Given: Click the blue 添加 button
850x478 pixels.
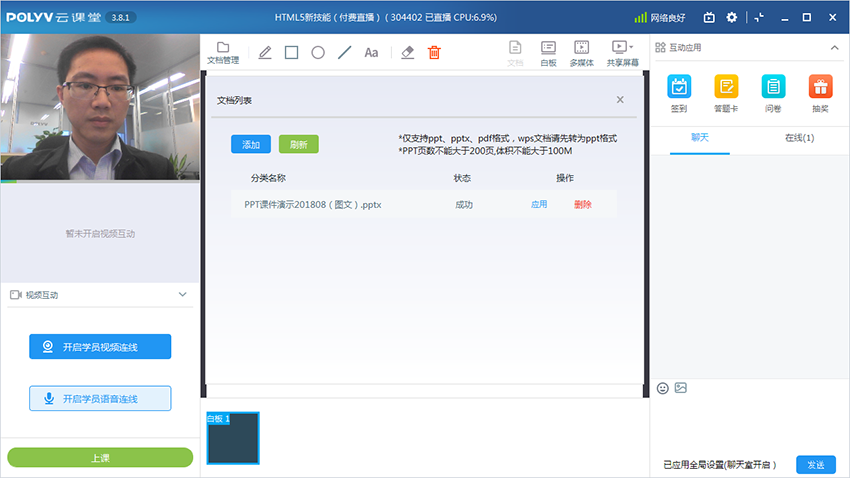Looking at the screenshot, I should click(251, 144).
